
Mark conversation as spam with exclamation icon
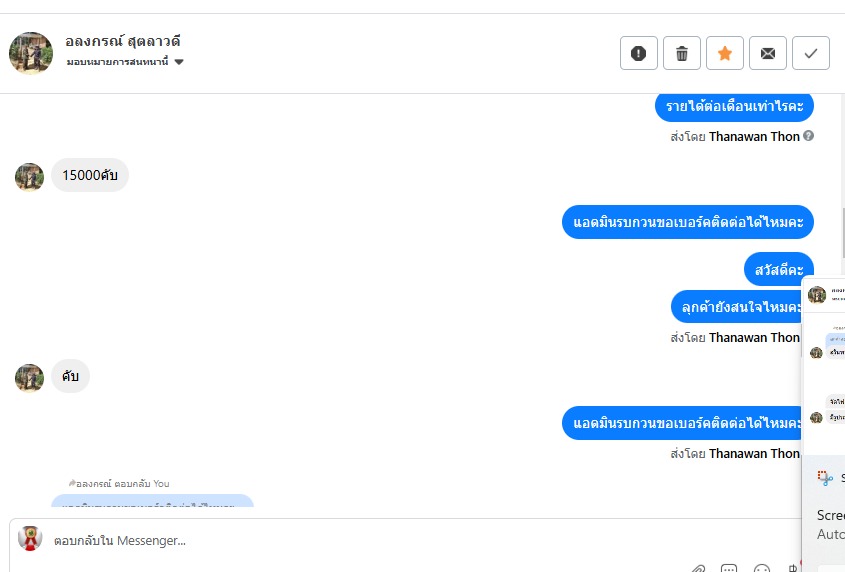[x=639, y=53]
